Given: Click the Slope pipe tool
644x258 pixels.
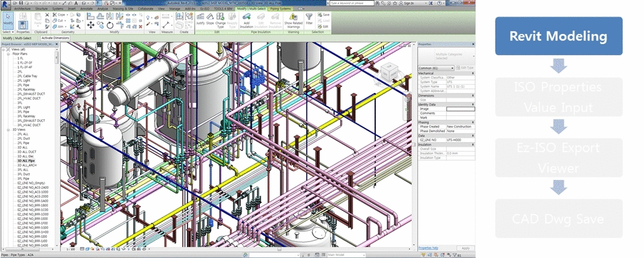Looking at the screenshot, I should pos(210,19).
